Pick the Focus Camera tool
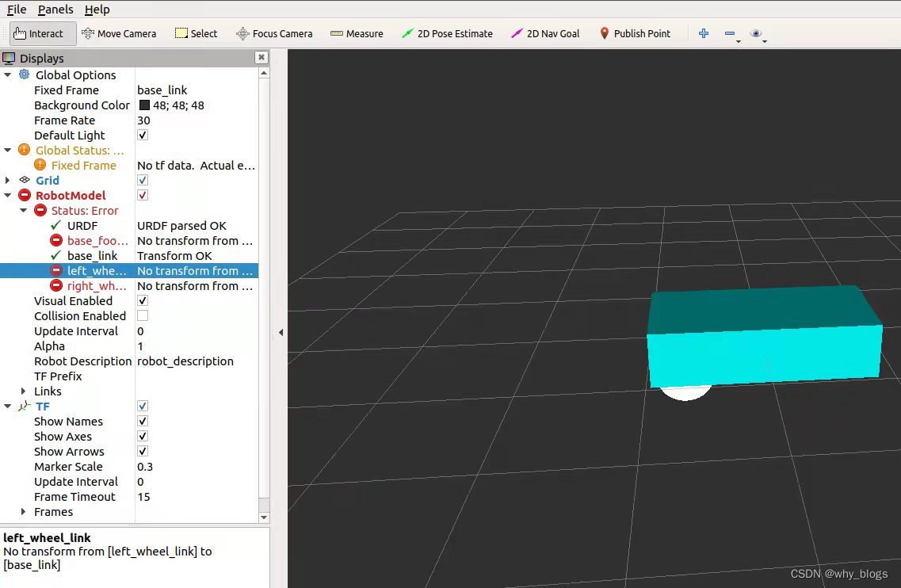Image resolution: width=901 pixels, height=588 pixels. click(274, 33)
